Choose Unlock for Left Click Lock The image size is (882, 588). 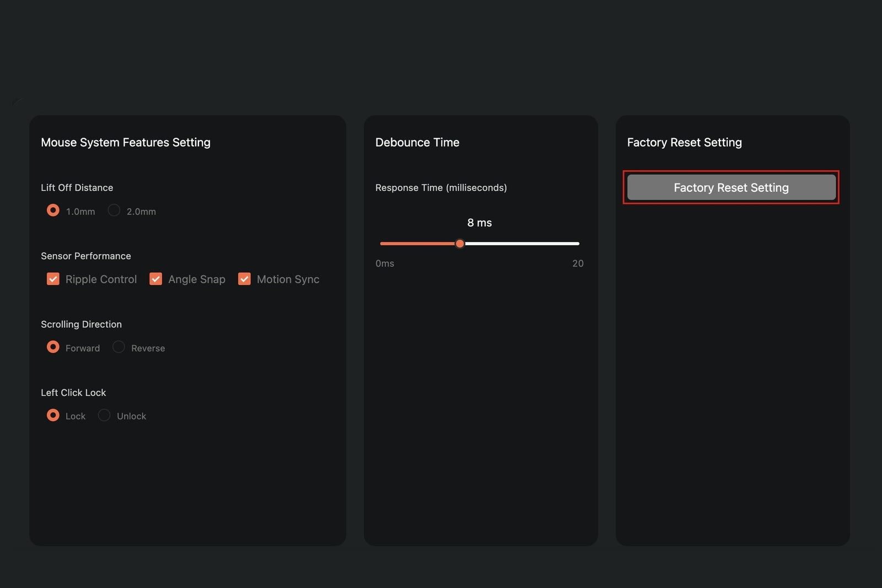(x=104, y=415)
